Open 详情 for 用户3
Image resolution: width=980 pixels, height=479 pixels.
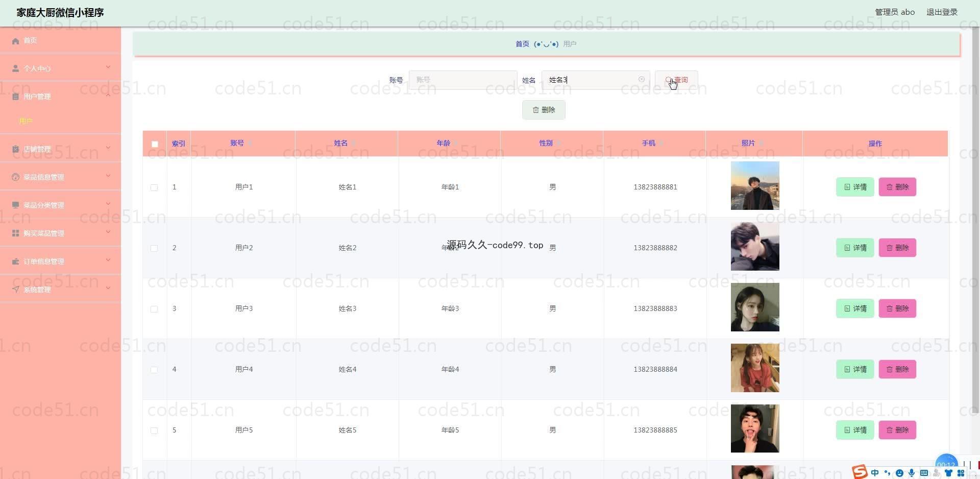855,308
